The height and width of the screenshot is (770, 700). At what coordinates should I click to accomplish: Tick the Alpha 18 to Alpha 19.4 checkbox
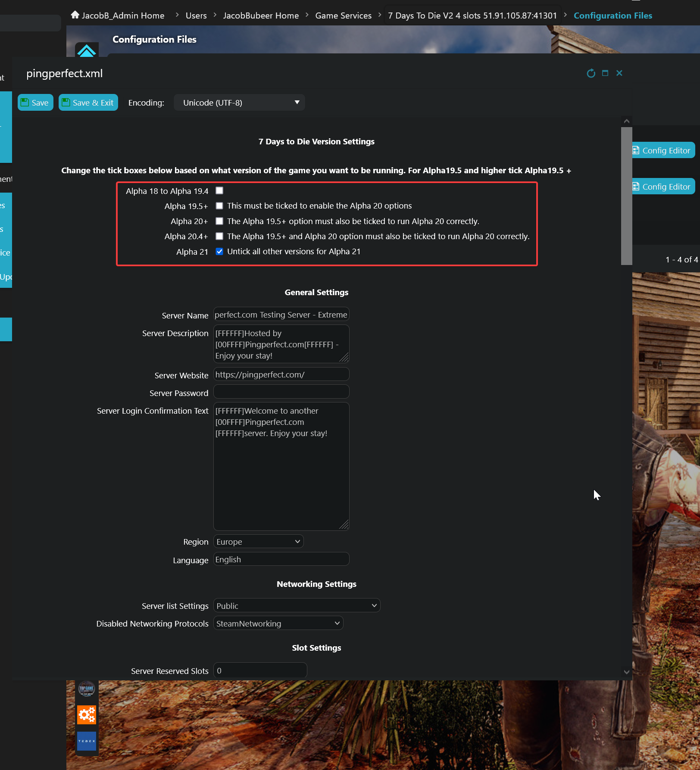219,190
